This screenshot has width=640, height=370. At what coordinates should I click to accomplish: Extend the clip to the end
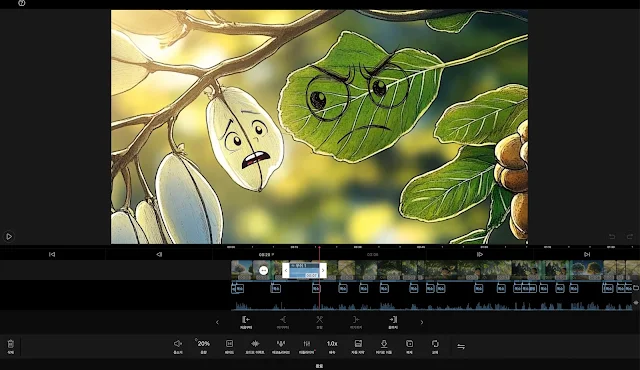393,322
